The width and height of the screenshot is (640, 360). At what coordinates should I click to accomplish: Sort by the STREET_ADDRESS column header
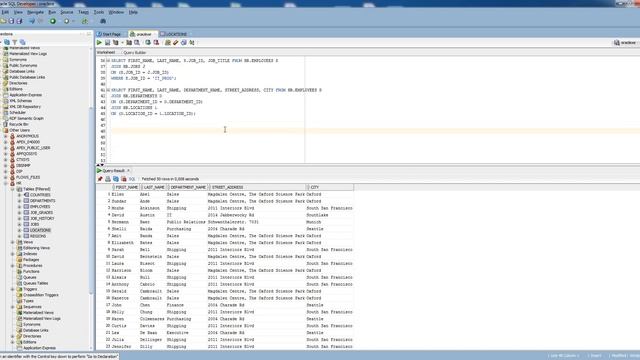[258, 187]
